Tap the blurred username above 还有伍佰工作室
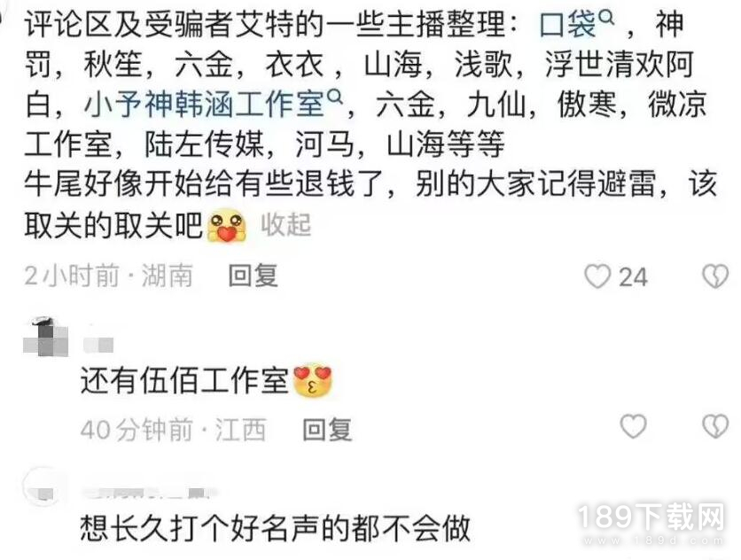This screenshot has height=560, width=741. 98,345
